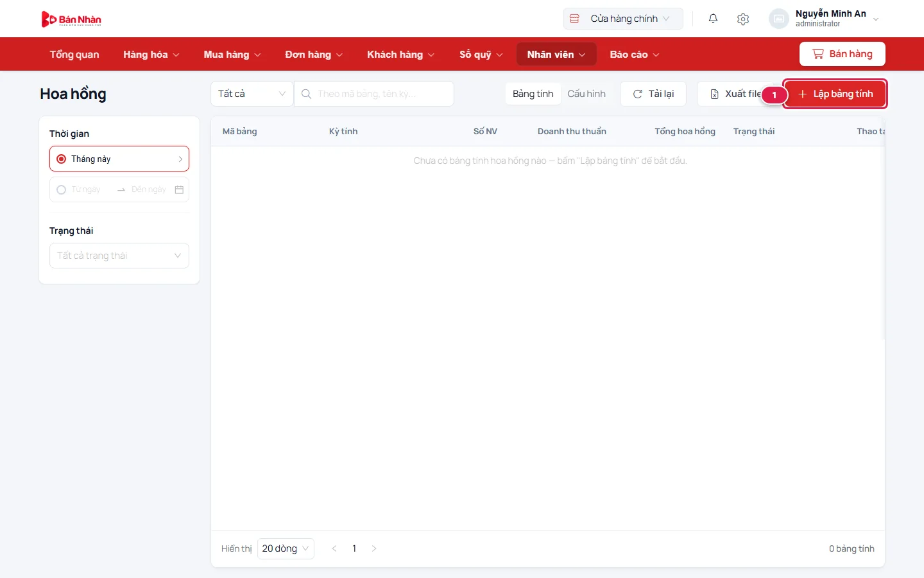Select the custom date range radio
924x578 pixels.
point(62,189)
